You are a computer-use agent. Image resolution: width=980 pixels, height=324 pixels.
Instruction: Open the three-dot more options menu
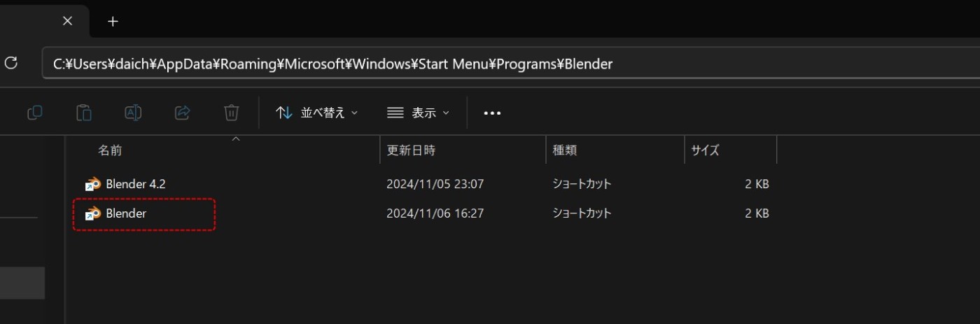[492, 113]
